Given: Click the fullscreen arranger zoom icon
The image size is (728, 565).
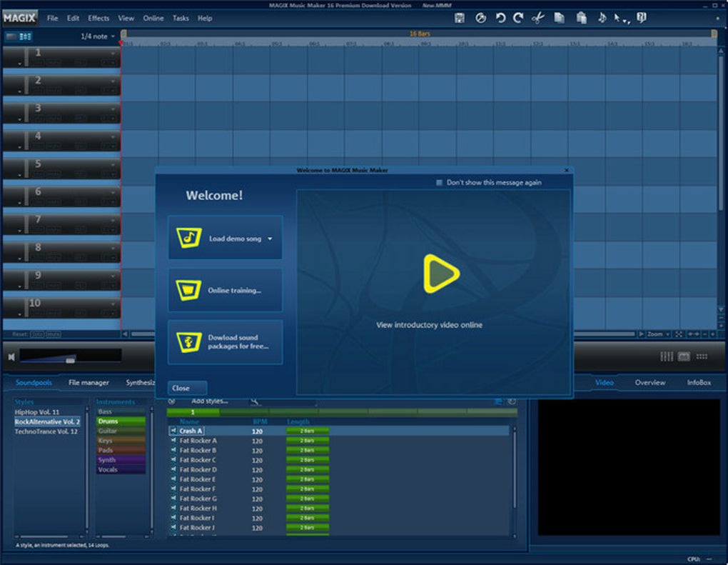Looking at the screenshot, I should 679,334.
